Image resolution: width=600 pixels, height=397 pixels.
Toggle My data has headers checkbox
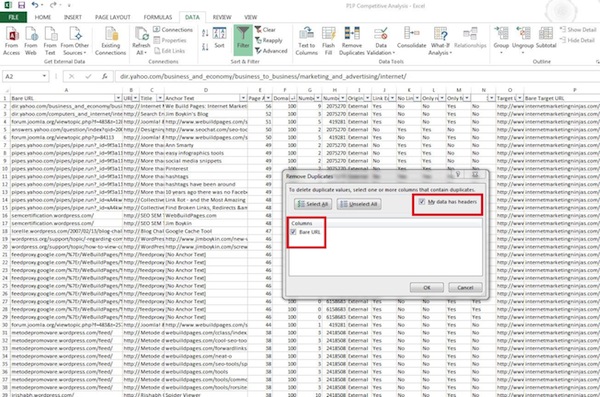point(422,202)
